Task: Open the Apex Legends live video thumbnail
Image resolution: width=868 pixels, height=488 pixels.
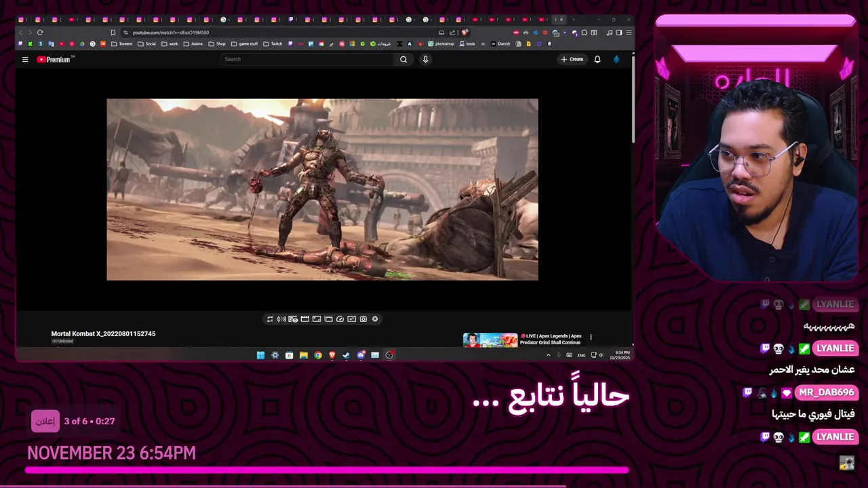Action: [490, 340]
